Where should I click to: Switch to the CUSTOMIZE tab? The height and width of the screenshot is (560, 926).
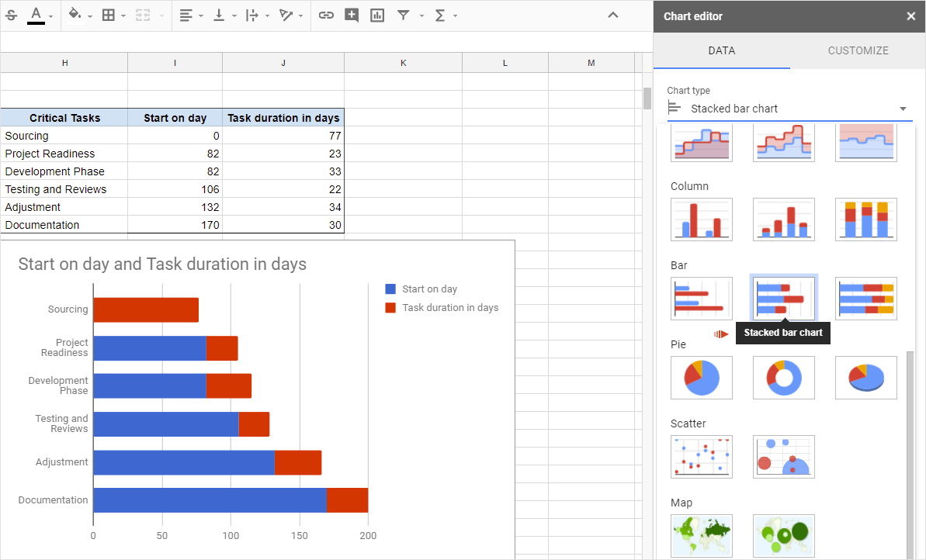tap(858, 50)
